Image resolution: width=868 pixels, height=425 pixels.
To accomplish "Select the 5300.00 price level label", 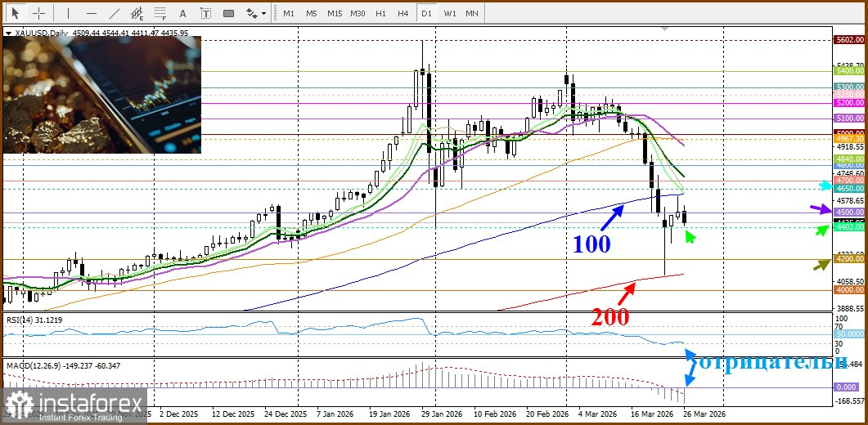I will [x=849, y=87].
